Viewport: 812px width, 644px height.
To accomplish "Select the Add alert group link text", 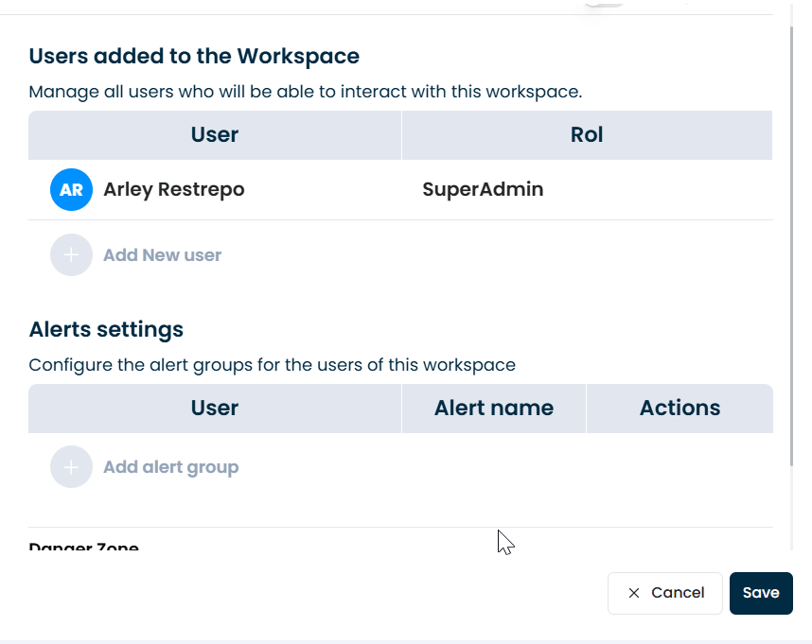I will (170, 467).
